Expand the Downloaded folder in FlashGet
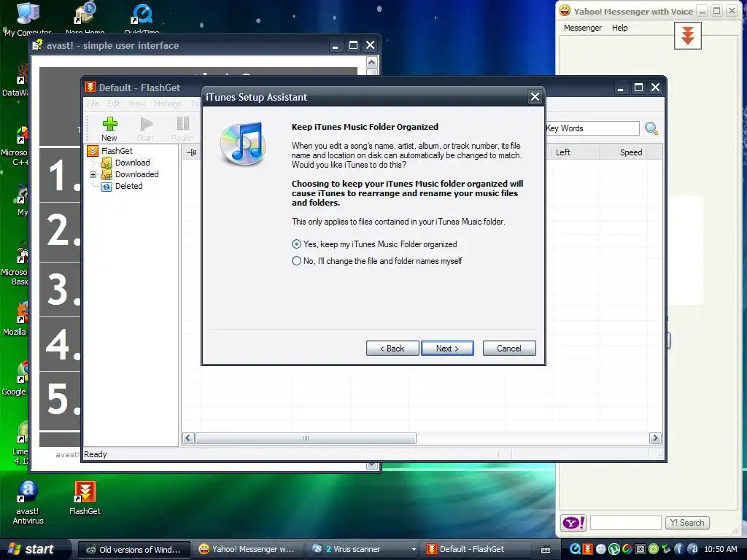 coord(93,175)
